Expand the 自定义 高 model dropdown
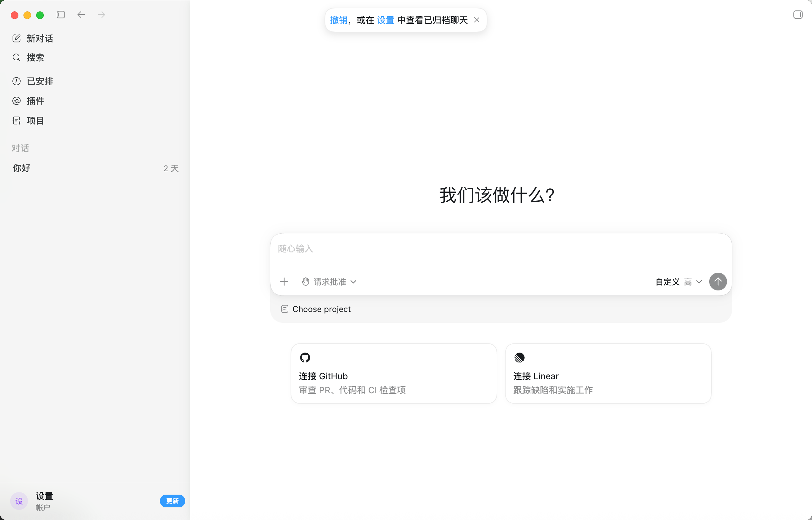Screen dimensions: 812x520 click(679, 282)
